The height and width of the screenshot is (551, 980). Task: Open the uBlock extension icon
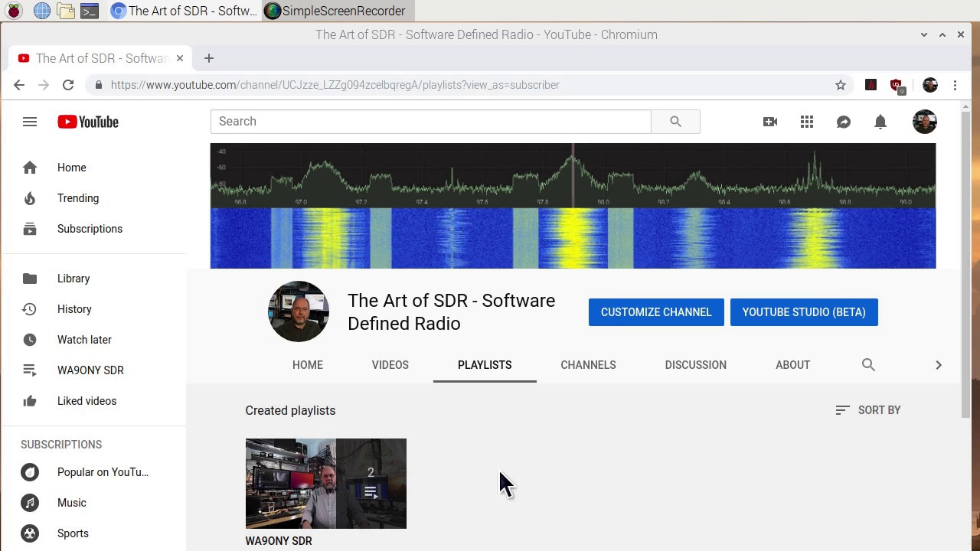(x=897, y=85)
